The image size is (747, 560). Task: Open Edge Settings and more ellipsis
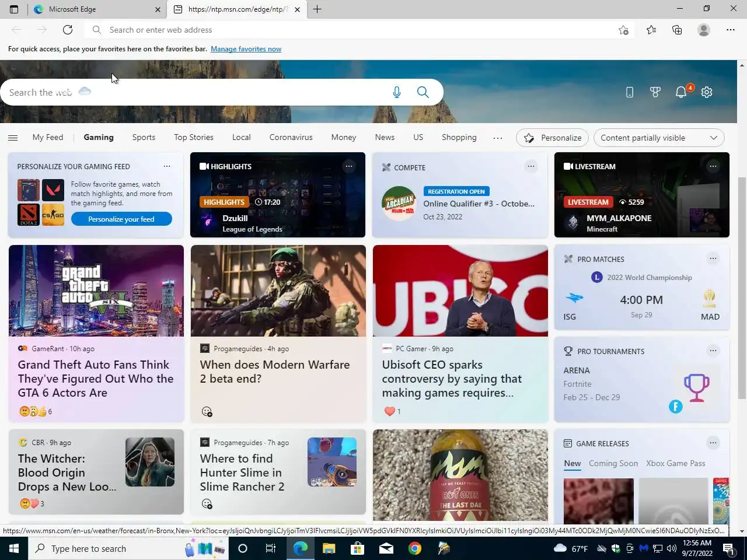(x=731, y=30)
